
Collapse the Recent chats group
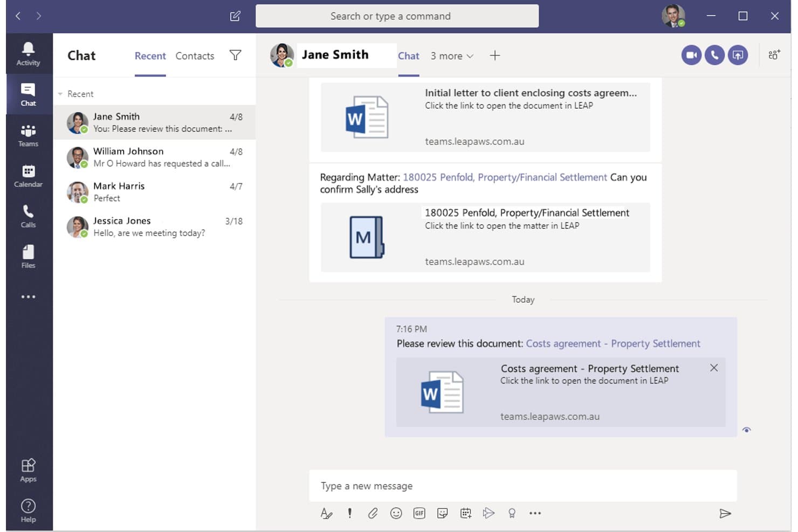tap(60, 94)
